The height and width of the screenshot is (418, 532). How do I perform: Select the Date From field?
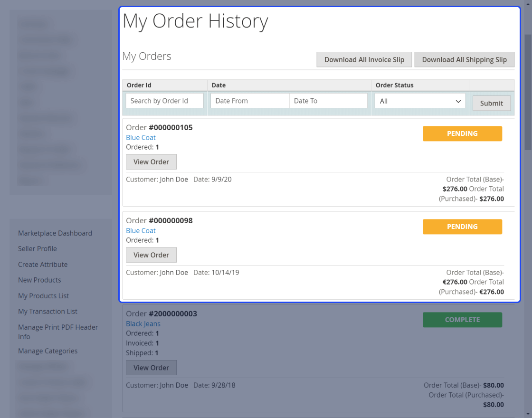click(250, 101)
